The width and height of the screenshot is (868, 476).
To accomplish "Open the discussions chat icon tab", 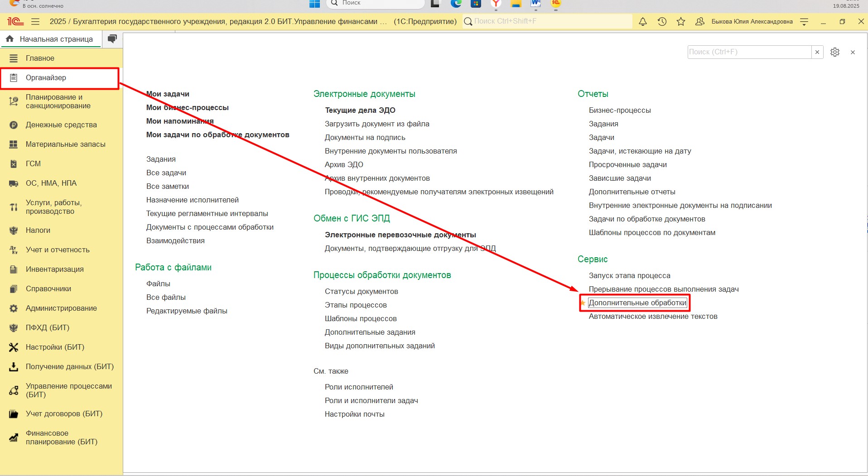I will click(x=112, y=39).
